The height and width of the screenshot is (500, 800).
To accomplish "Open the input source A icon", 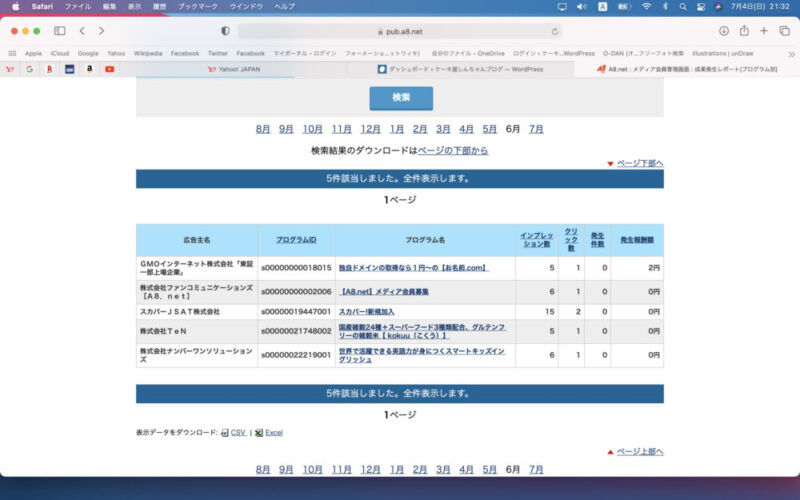I will click(x=603, y=7).
